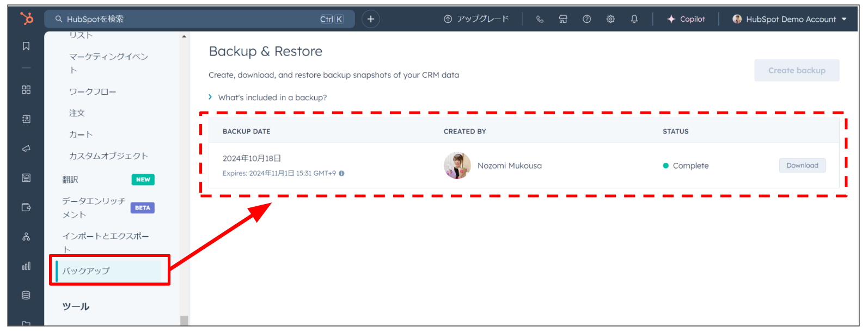Open the settings gear icon
This screenshot has width=868, height=332.
[x=610, y=19]
